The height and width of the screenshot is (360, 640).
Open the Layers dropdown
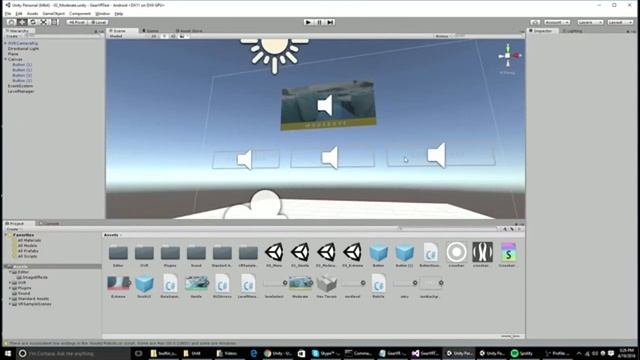pos(590,22)
